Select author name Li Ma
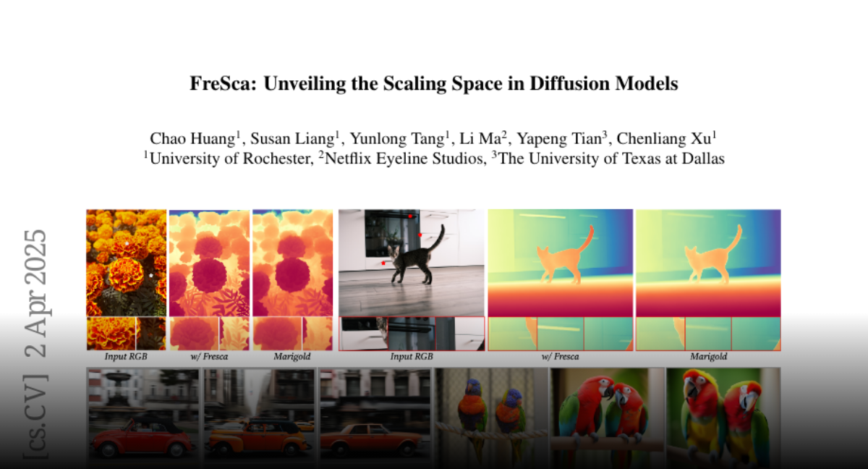Viewport: 868px width, 469px height. point(480,138)
